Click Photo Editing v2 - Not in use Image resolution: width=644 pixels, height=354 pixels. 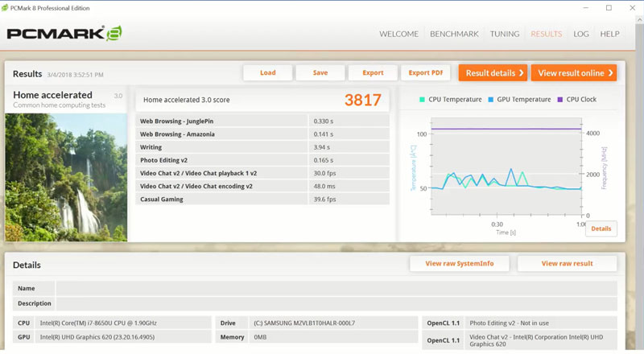[509, 323]
